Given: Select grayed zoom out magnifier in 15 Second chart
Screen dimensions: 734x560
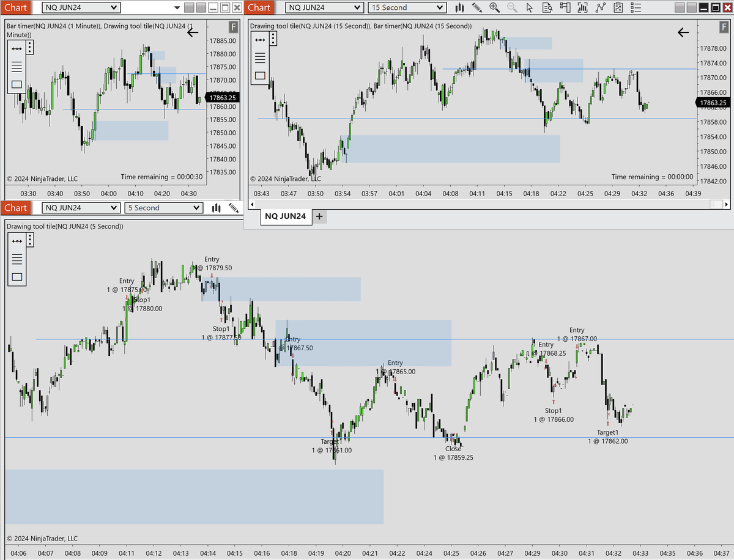Looking at the screenshot, I should click(512, 7).
